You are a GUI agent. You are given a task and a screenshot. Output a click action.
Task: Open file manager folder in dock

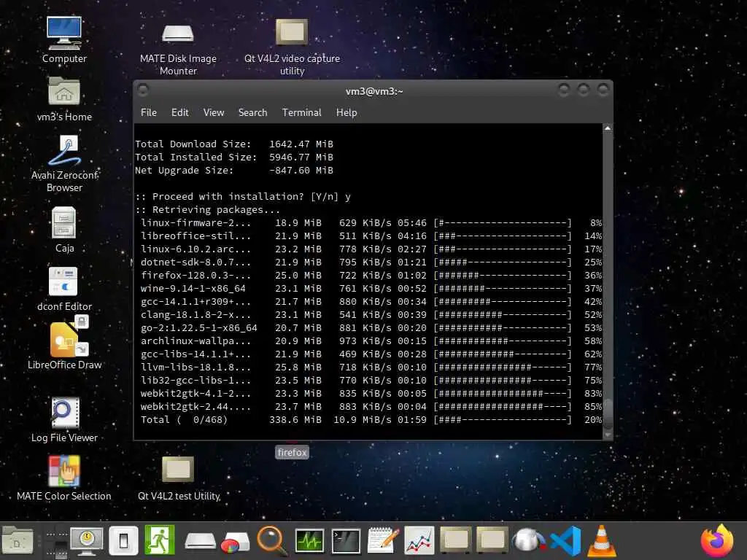coord(18,540)
